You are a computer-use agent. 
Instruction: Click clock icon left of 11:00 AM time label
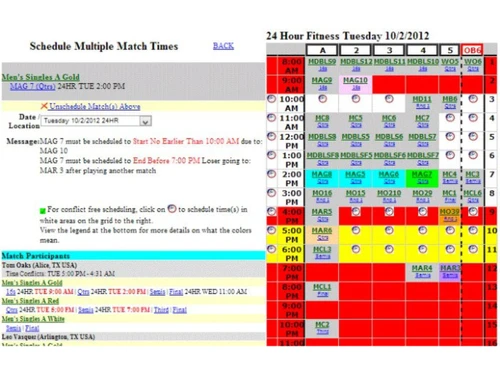(272, 117)
